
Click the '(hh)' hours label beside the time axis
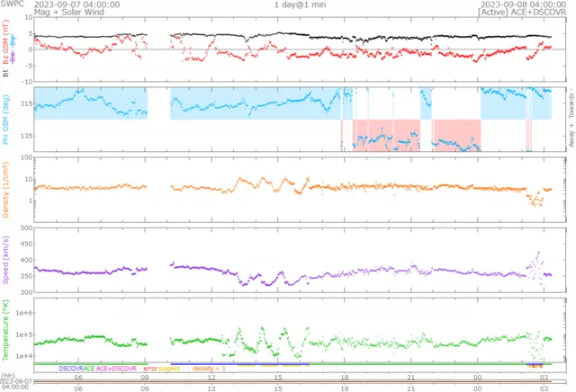coord(8,376)
